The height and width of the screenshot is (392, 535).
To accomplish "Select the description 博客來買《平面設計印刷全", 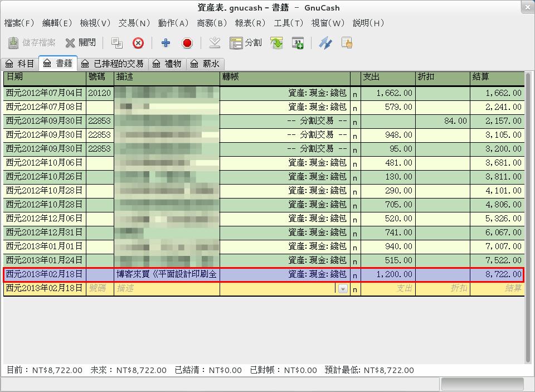I will click(x=167, y=274).
